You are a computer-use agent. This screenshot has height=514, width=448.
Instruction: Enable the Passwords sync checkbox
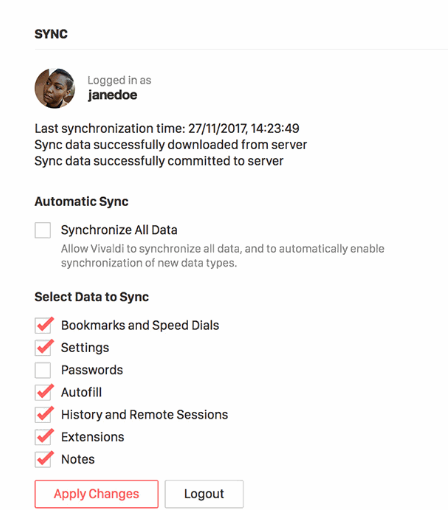[x=43, y=370]
